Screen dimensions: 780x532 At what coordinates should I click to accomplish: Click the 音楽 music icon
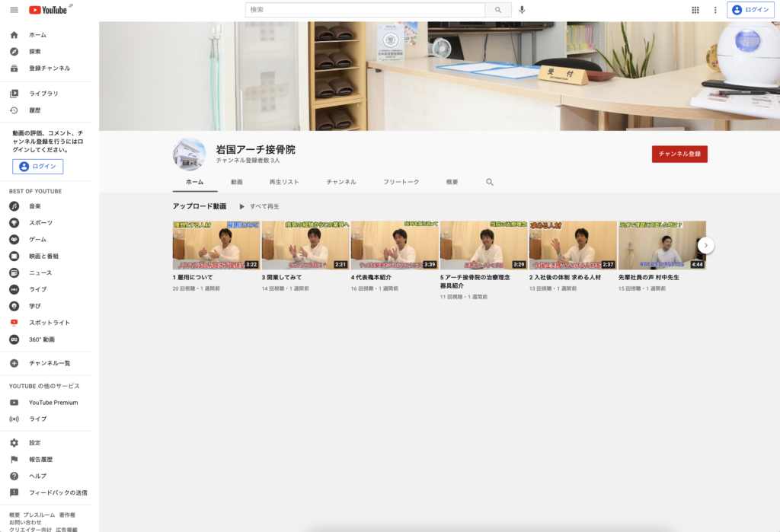point(14,205)
